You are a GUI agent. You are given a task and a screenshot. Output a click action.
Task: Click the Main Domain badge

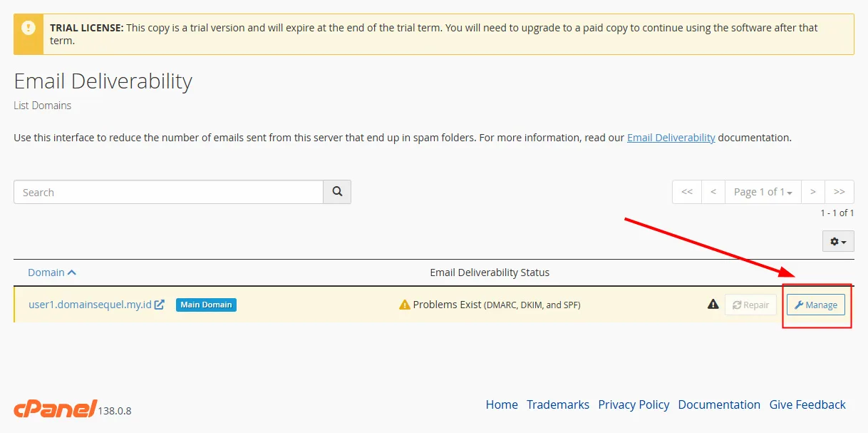click(206, 305)
